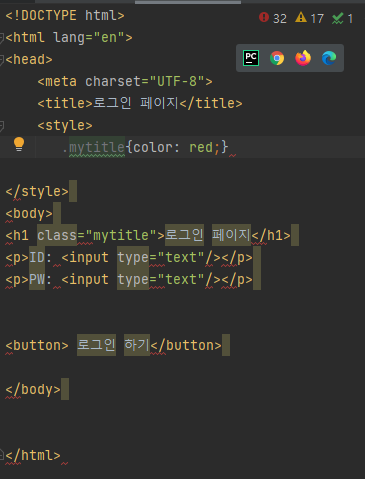Click the lang="en" attribute value

[109, 38]
